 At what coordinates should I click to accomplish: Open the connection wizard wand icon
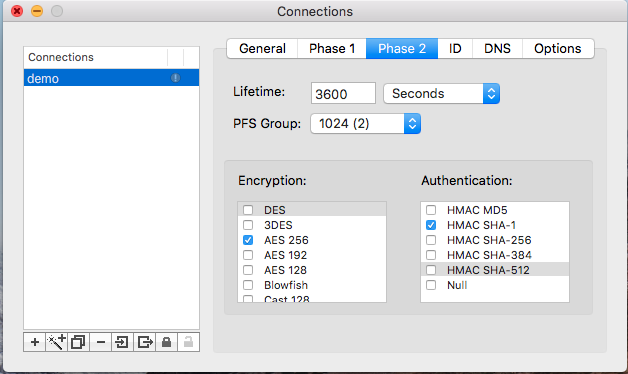pyautogui.click(x=56, y=342)
